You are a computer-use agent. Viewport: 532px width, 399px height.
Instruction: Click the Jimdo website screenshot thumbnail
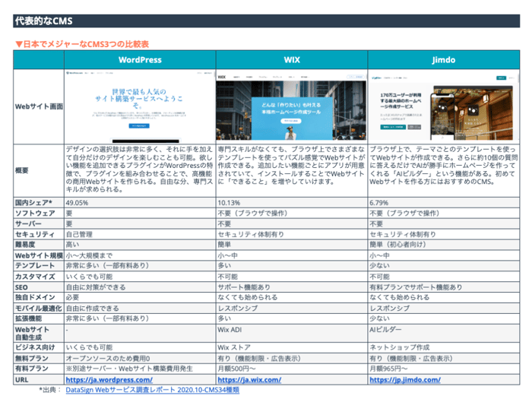click(443, 106)
